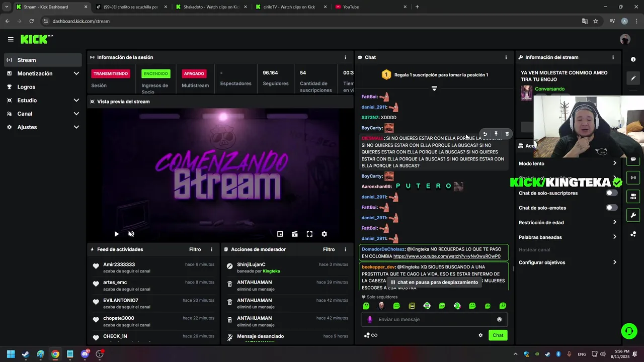Open Filtro in Feed de actividades
This screenshot has width=644, height=362.
pyautogui.click(x=195, y=249)
